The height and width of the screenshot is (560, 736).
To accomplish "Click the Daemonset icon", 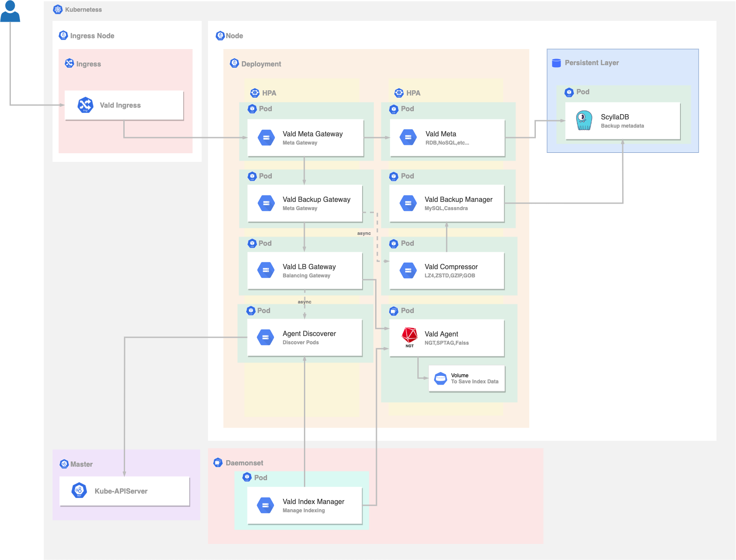I will click(218, 463).
